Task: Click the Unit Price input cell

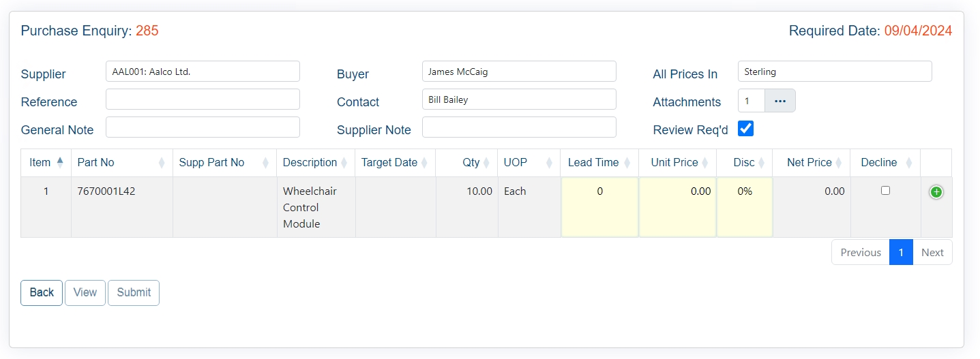Action: 677,206
